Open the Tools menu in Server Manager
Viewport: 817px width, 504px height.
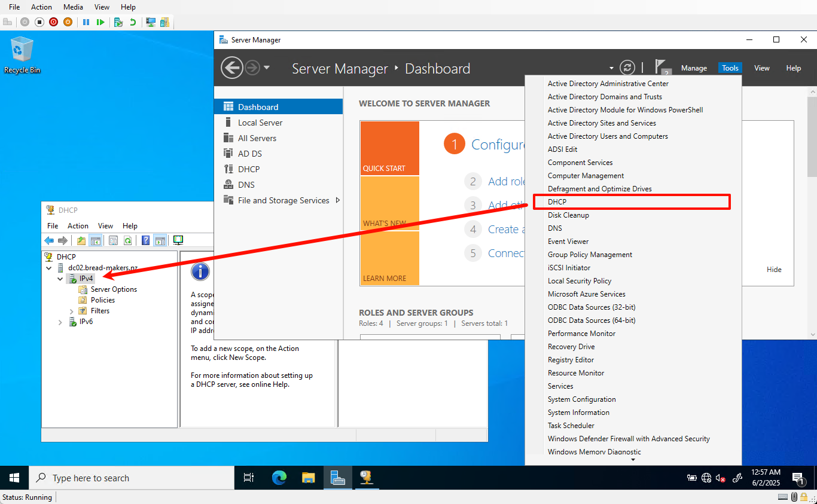point(730,68)
